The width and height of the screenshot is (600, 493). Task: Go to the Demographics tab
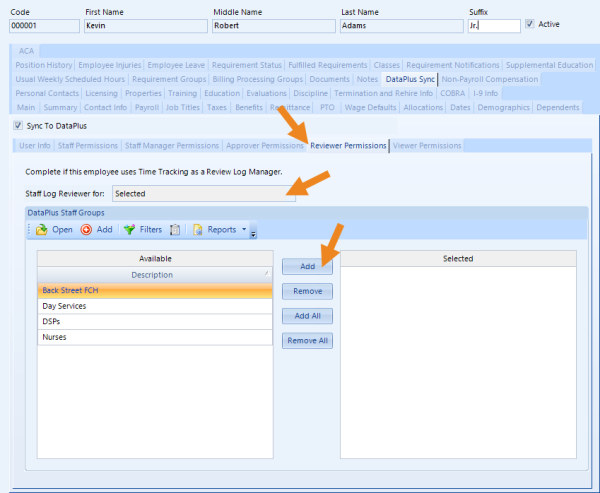(502, 107)
